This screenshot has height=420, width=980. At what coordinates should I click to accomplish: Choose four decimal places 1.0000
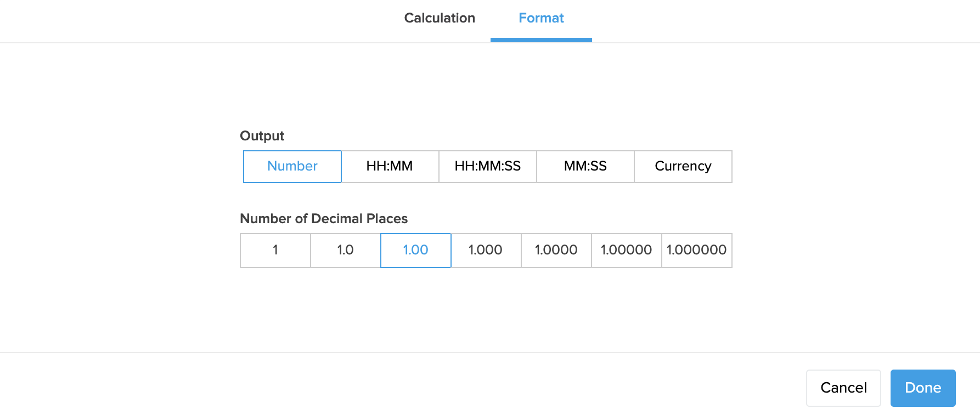556,251
